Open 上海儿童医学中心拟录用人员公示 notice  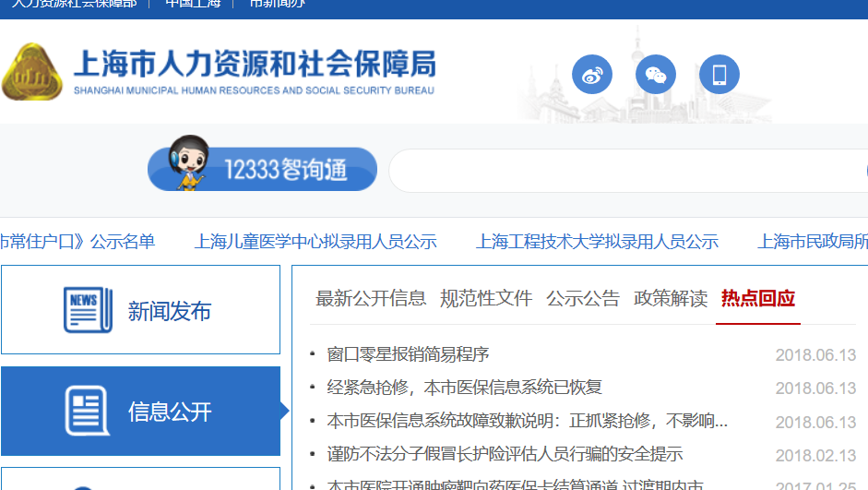pos(315,242)
